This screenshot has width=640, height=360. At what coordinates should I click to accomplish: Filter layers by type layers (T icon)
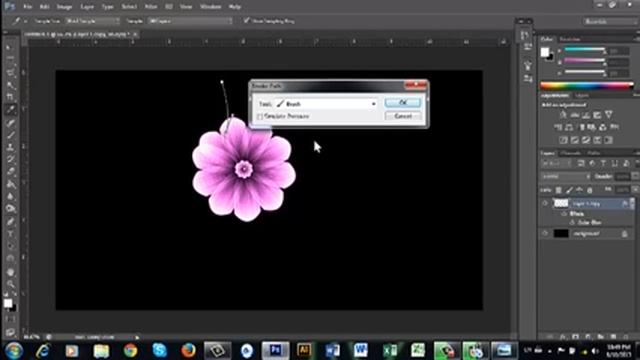click(603, 163)
